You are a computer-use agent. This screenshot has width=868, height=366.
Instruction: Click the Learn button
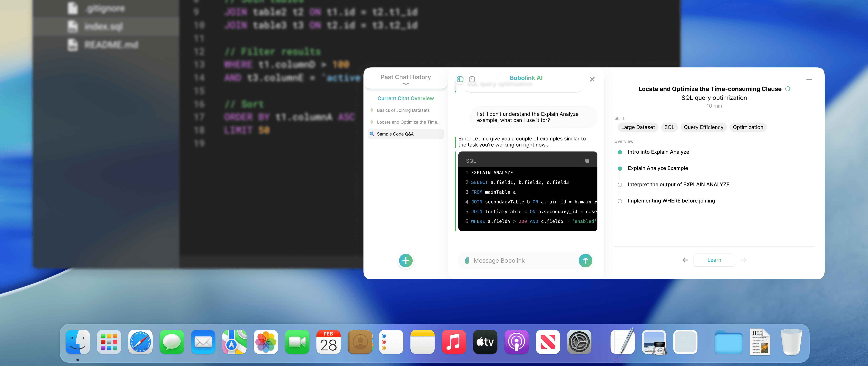714,260
